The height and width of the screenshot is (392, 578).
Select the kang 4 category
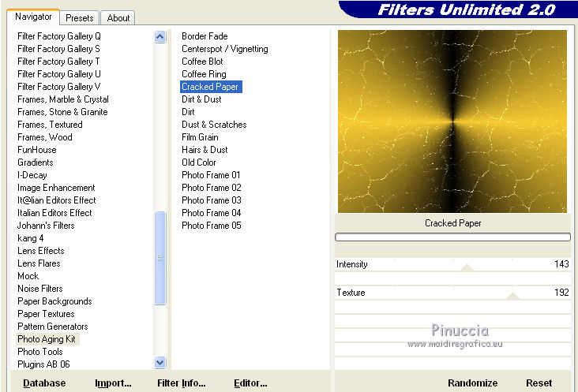pyautogui.click(x=30, y=238)
